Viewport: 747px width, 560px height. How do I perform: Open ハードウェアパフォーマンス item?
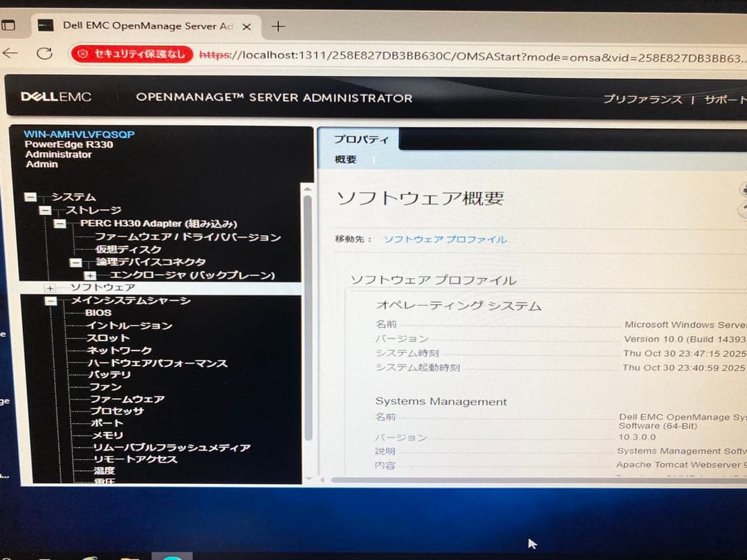(158, 364)
